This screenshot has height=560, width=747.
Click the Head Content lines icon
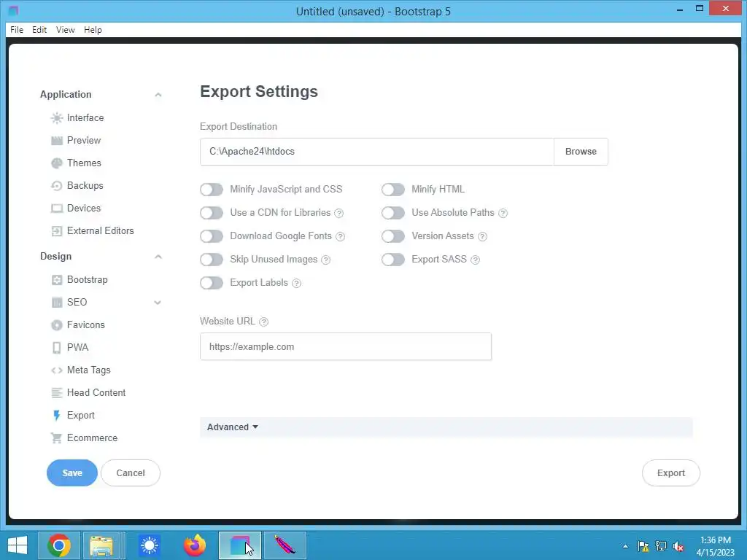coord(57,393)
